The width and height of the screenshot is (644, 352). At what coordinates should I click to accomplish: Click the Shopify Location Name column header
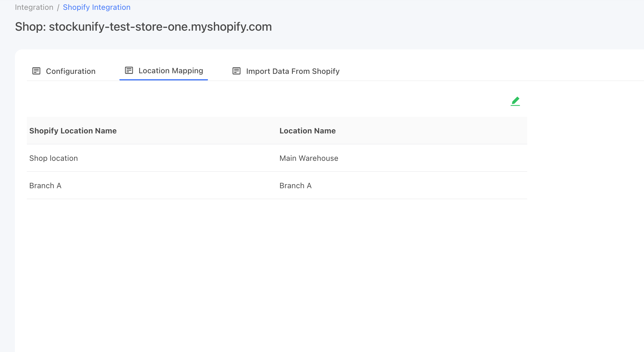pyautogui.click(x=73, y=131)
